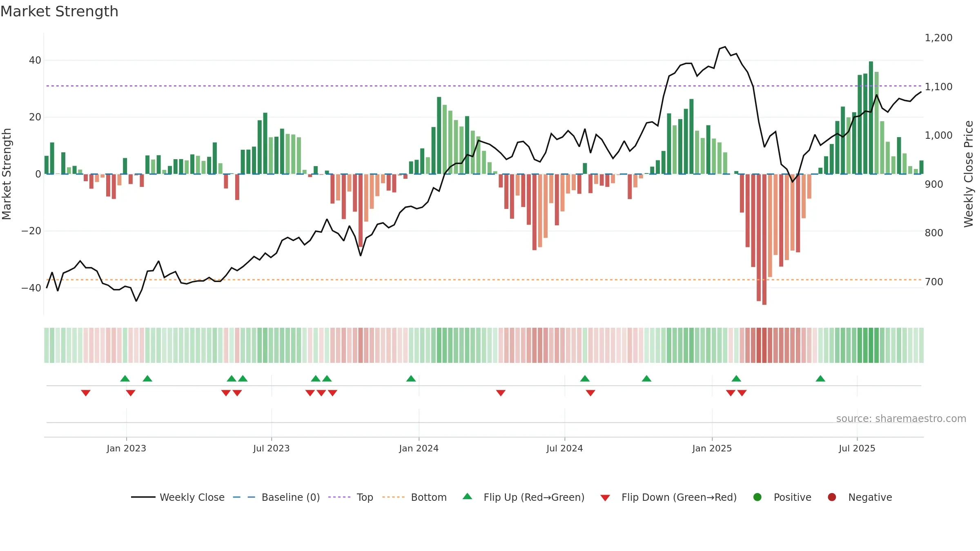Click the −40 strength axis tick

(x=31, y=288)
